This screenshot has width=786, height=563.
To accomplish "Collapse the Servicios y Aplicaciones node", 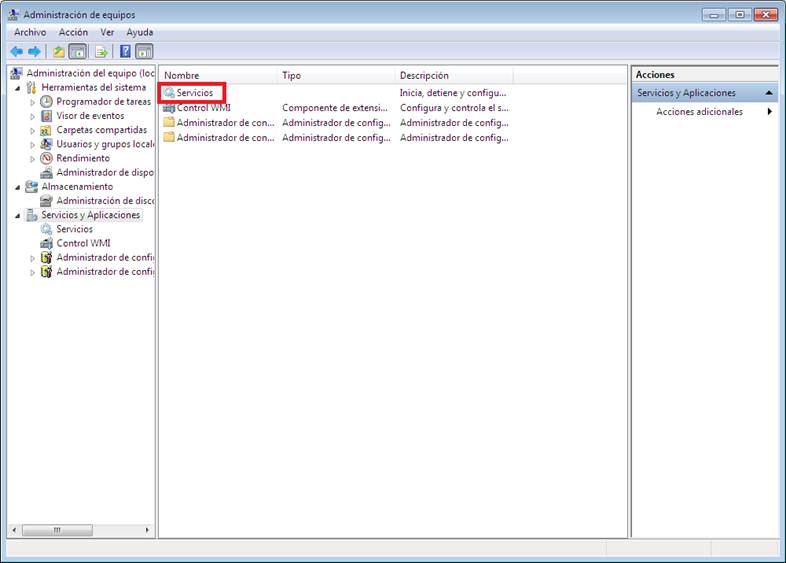I will (18, 216).
